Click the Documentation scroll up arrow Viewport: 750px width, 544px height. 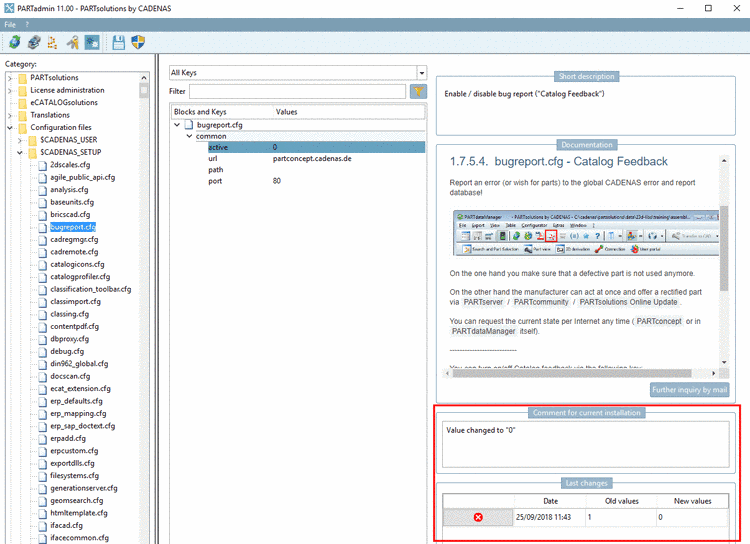724,160
